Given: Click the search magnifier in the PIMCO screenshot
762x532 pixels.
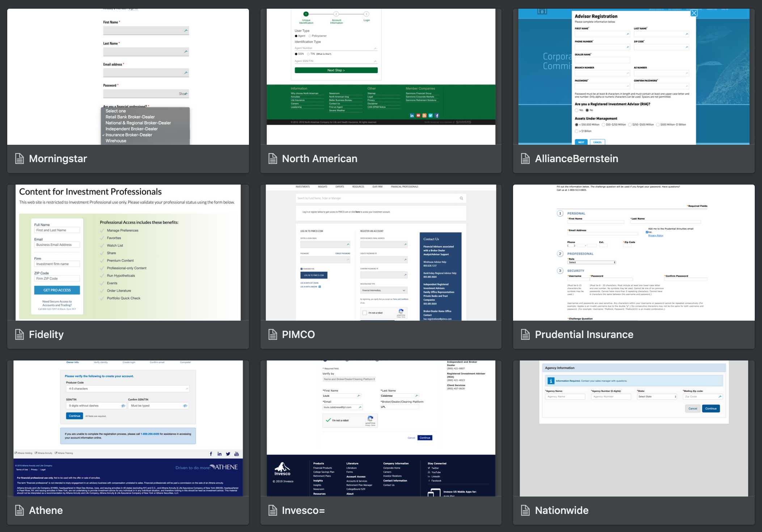Looking at the screenshot, I should click(461, 198).
